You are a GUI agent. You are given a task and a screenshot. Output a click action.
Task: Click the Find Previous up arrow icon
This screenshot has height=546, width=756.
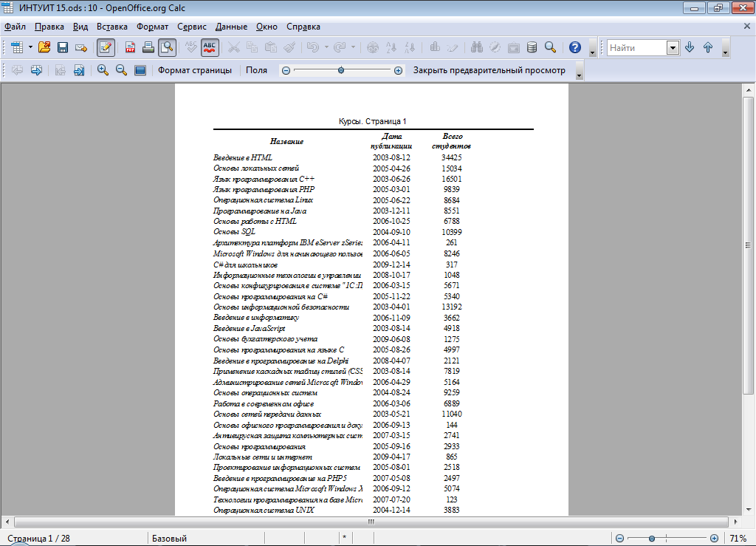[708, 47]
